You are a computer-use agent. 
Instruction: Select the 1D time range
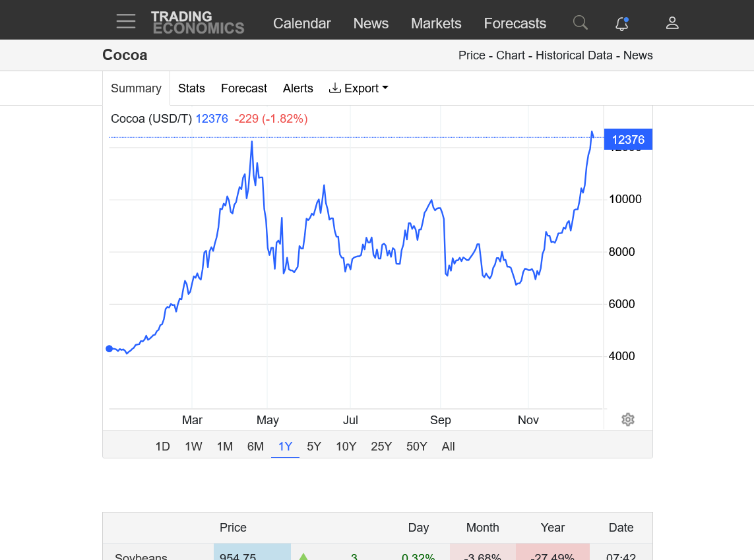(x=162, y=447)
